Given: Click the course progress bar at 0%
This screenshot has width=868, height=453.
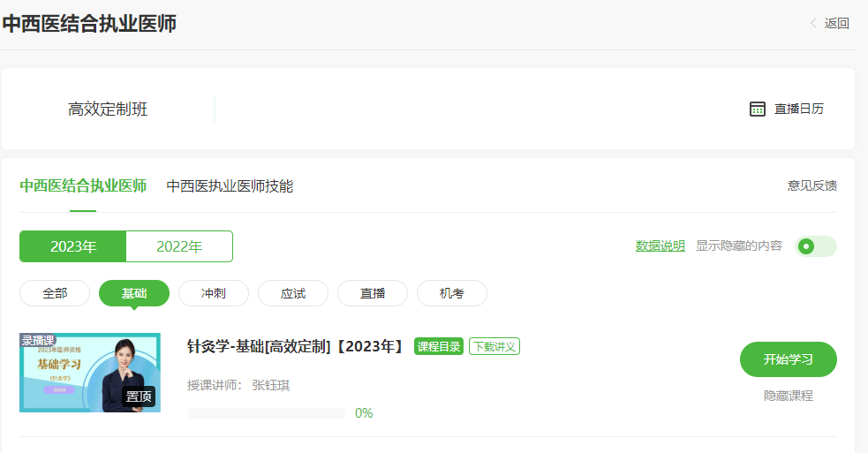Looking at the screenshot, I should tap(267, 413).
